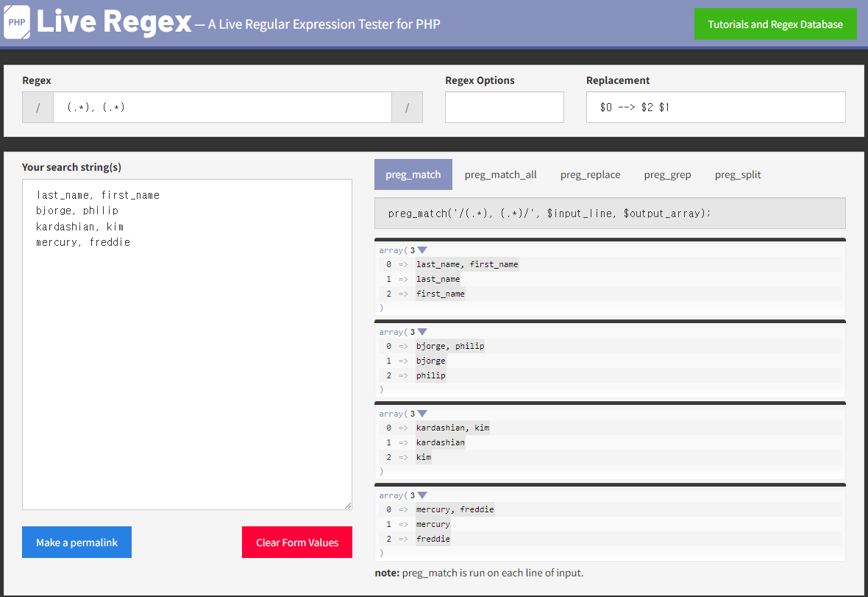Collapse the last_name result array triangle
Image resolution: width=868 pixels, height=597 pixels.
point(422,250)
